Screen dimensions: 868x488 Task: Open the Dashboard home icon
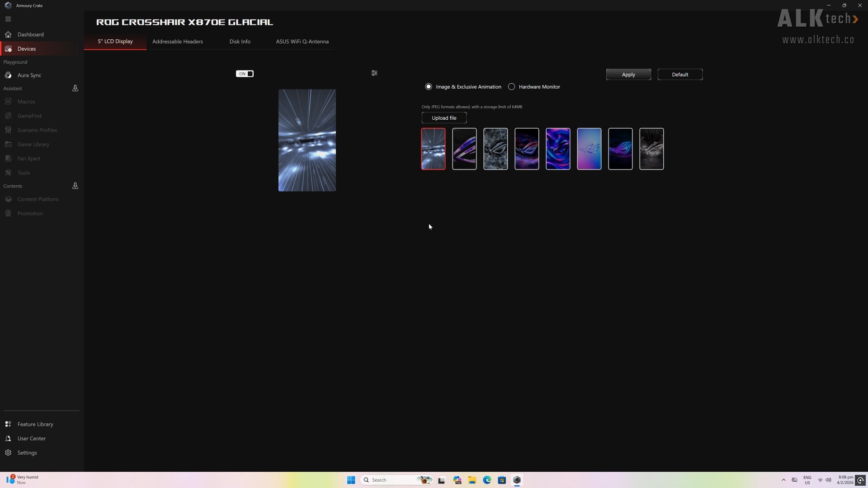click(x=8, y=34)
